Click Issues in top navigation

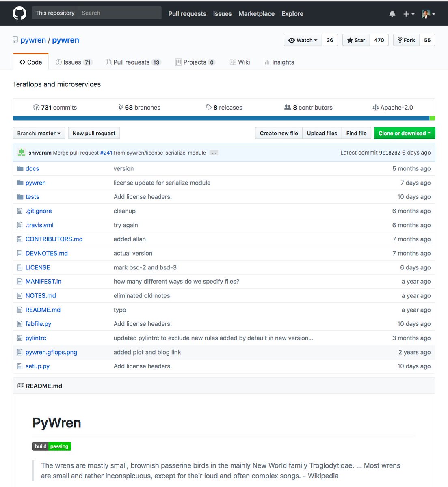[223, 14]
